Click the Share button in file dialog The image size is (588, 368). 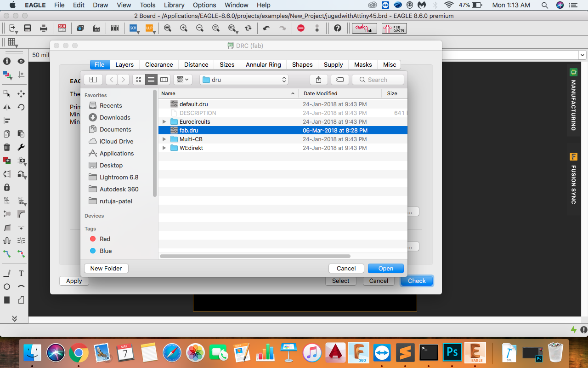(x=318, y=80)
